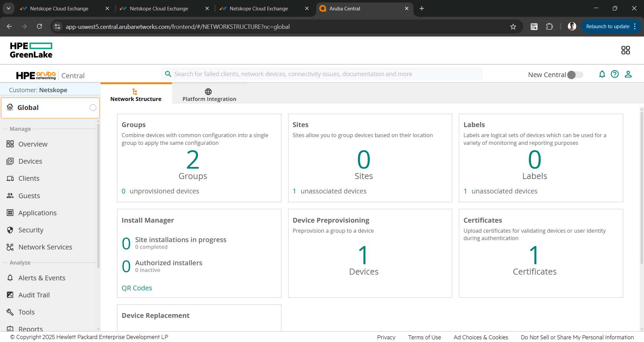Click the Authorized installers count
The height and width of the screenshot is (342, 644).
(x=126, y=267)
